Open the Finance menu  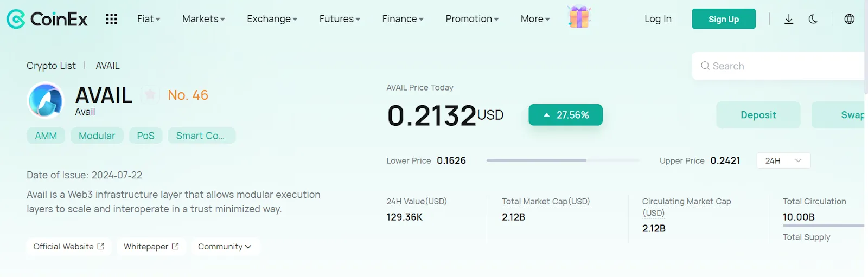pos(403,19)
